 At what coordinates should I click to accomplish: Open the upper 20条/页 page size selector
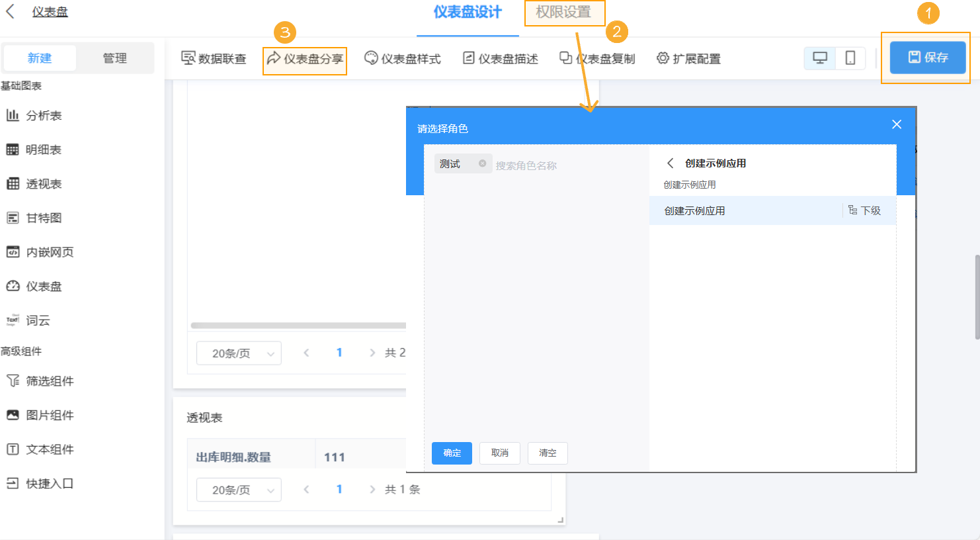pyautogui.click(x=239, y=353)
